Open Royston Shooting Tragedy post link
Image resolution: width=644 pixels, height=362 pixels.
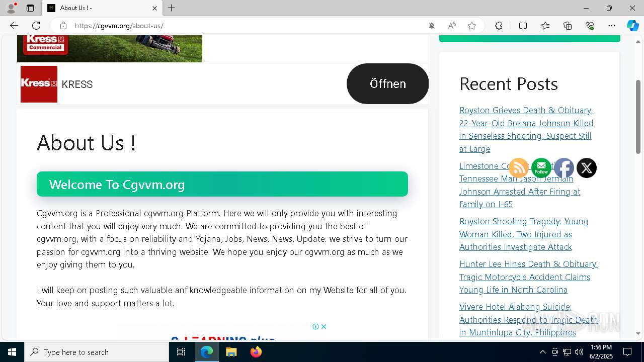(524, 234)
